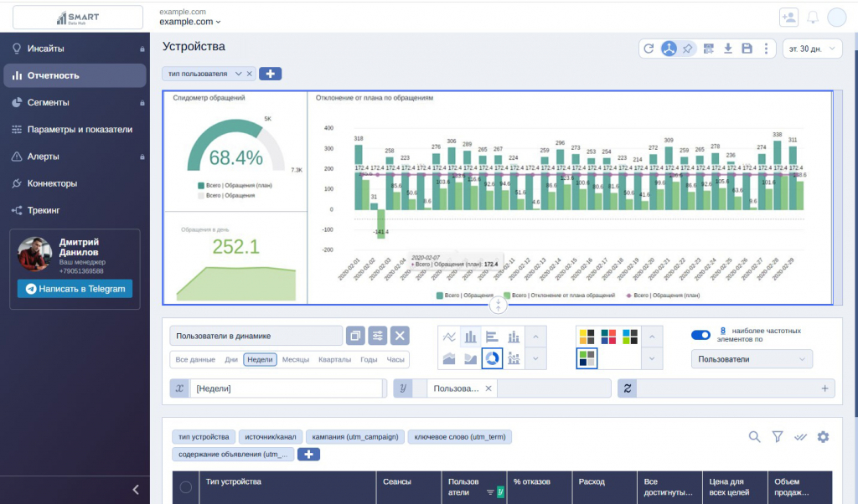Open the table filter funnel icon
Viewport: 858px width, 504px height.
pos(777,436)
